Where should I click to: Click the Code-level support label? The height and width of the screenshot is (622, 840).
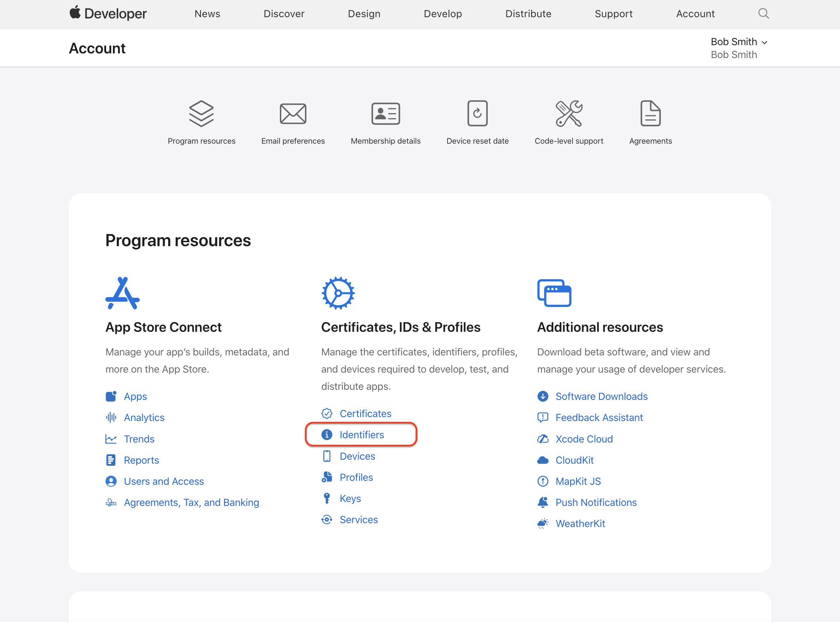569,141
